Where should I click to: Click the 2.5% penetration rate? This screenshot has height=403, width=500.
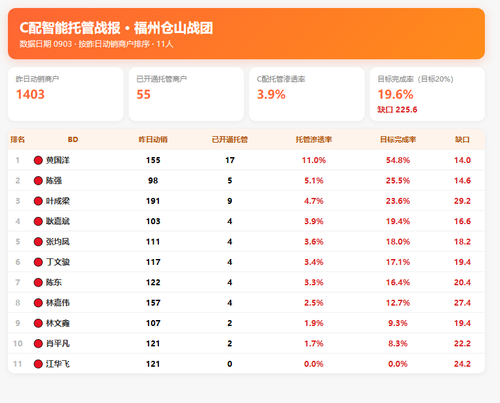(314, 303)
